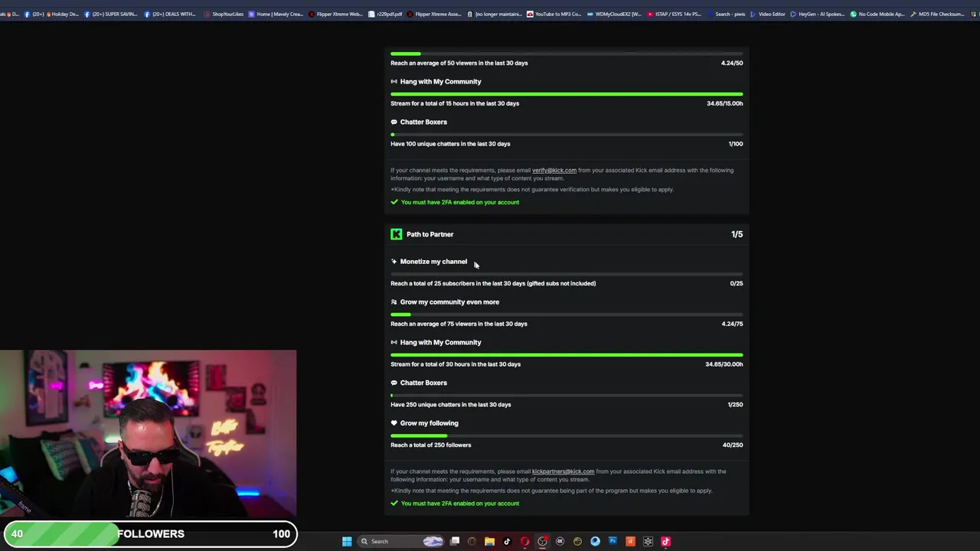980x551 pixels.
Task: Open the 4K app taskbar icon
Action: click(x=560, y=541)
